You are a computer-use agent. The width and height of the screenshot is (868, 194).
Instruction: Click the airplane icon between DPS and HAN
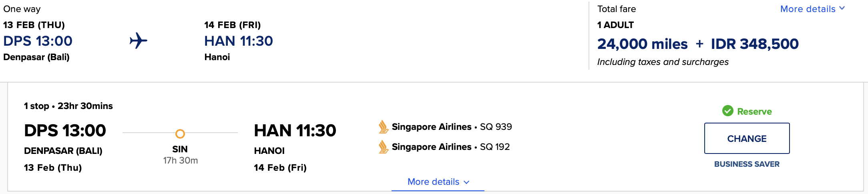(139, 41)
